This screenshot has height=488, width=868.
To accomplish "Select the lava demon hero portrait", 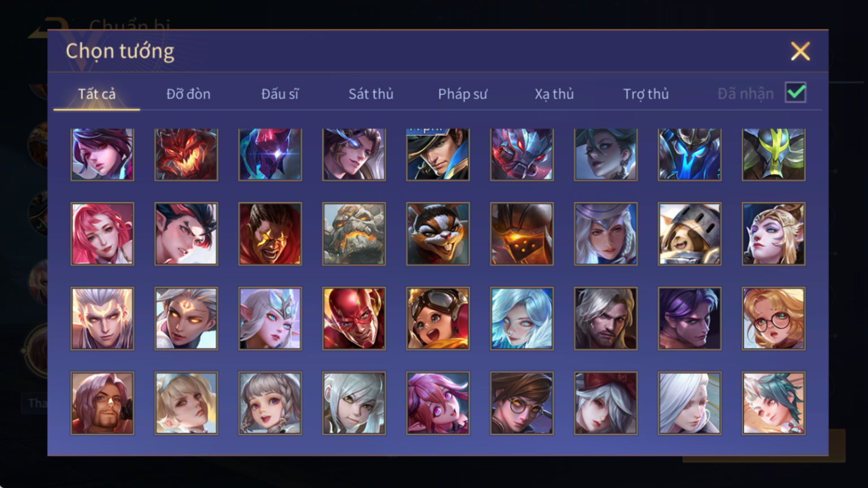I will pyautogui.click(x=186, y=154).
